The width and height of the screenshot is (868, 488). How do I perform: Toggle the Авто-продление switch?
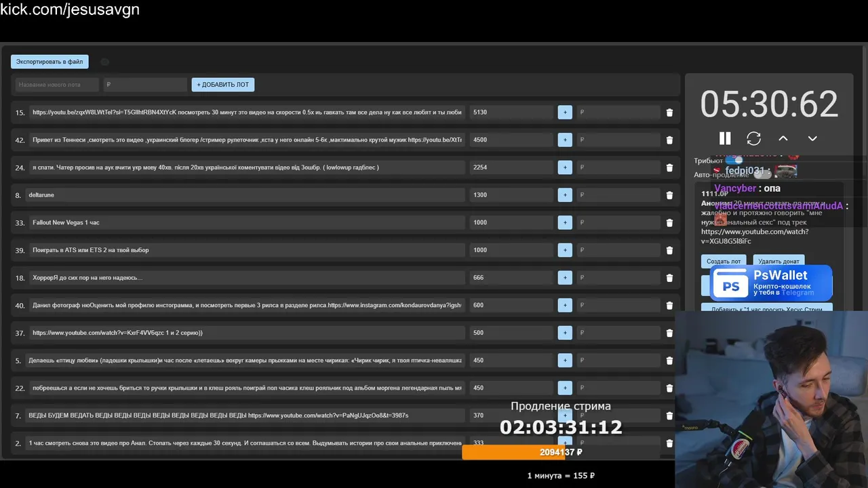[762, 174]
